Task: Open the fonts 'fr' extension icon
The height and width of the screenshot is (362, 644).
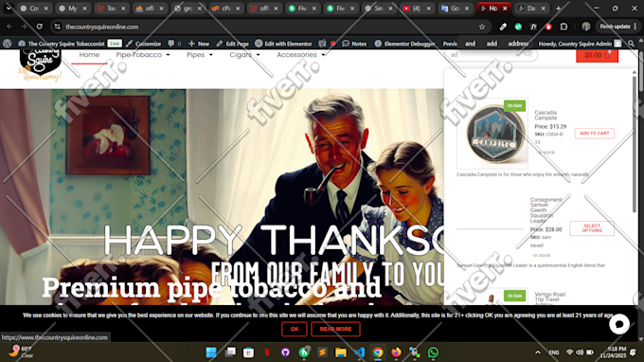Action: (x=533, y=27)
